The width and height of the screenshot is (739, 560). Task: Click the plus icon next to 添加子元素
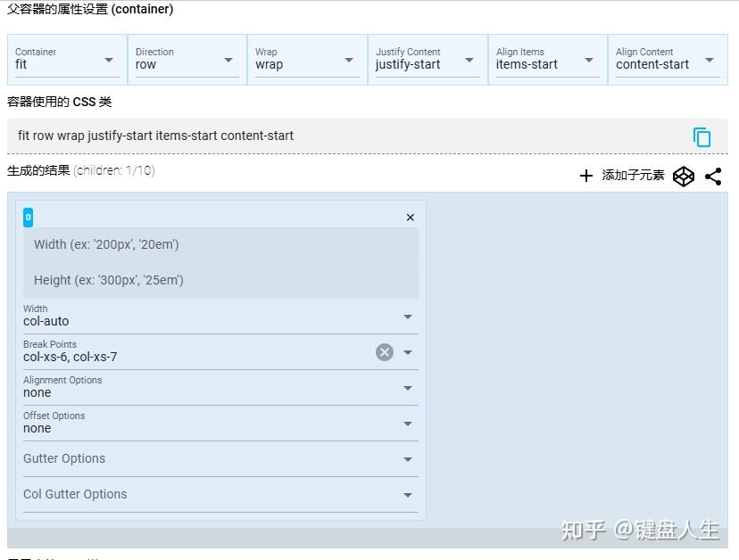[586, 176]
